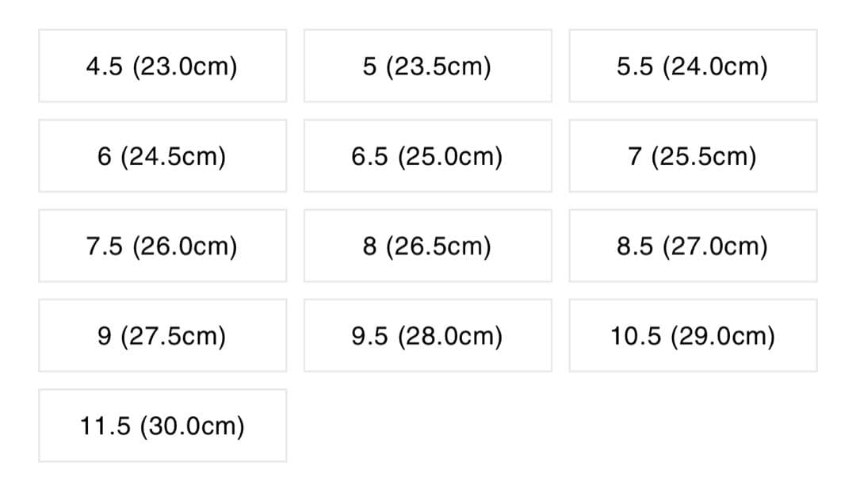Choose size 5 (23.5cm)
The image size is (856, 504).
point(427,67)
